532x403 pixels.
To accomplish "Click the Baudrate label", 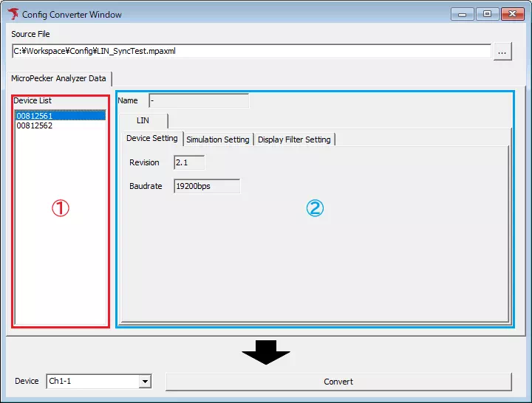I will [x=146, y=186].
